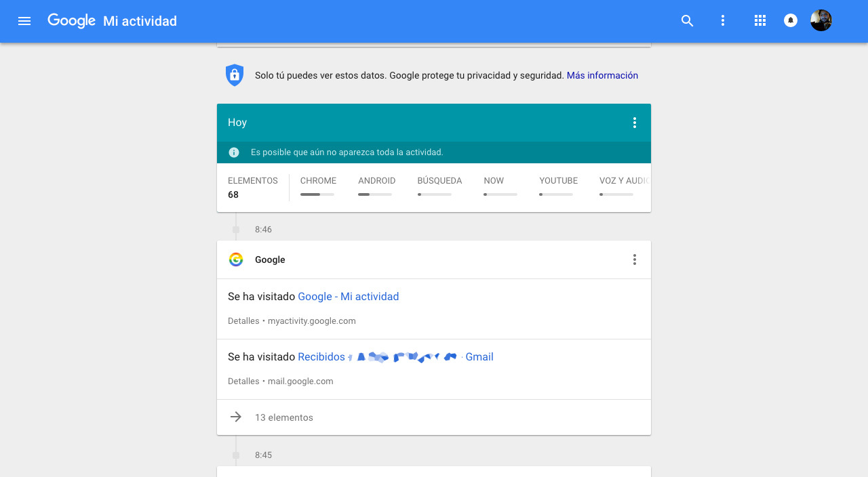Click the search magnifier icon
868x477 pixels.
[688, 21]
